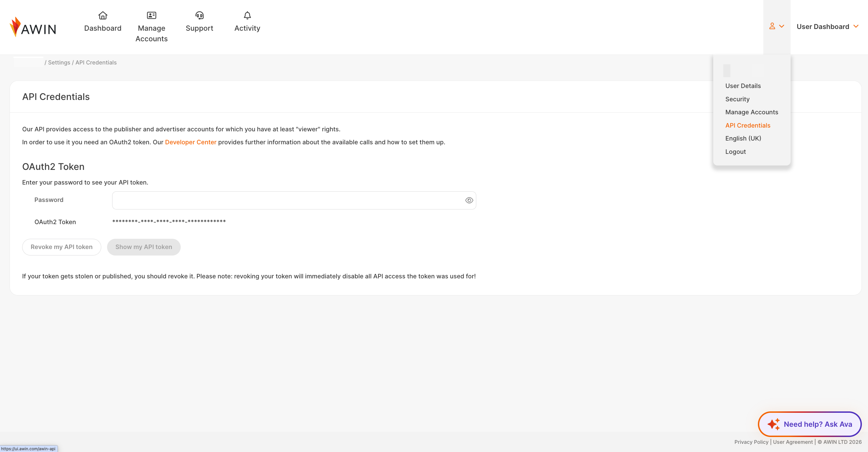Click the orange user profile icon
The height and width of the screenshot is (452, 868).
(772, 26)
